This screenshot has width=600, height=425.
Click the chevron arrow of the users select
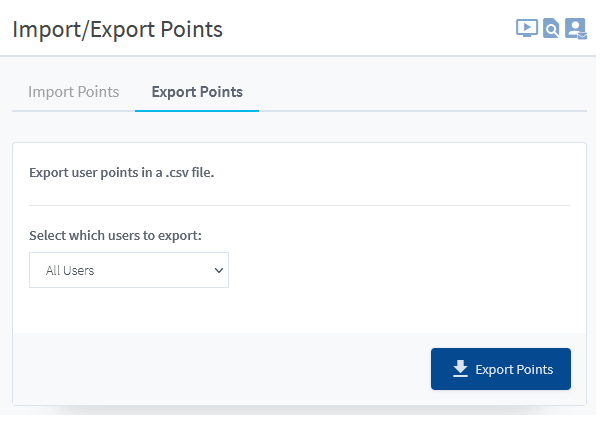219,270
